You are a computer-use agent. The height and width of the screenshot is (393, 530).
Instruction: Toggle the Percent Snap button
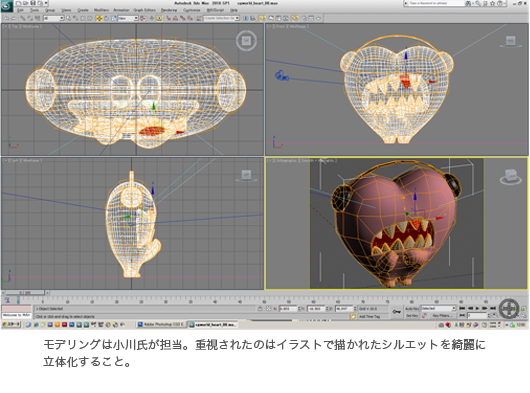tap(183, 18)
